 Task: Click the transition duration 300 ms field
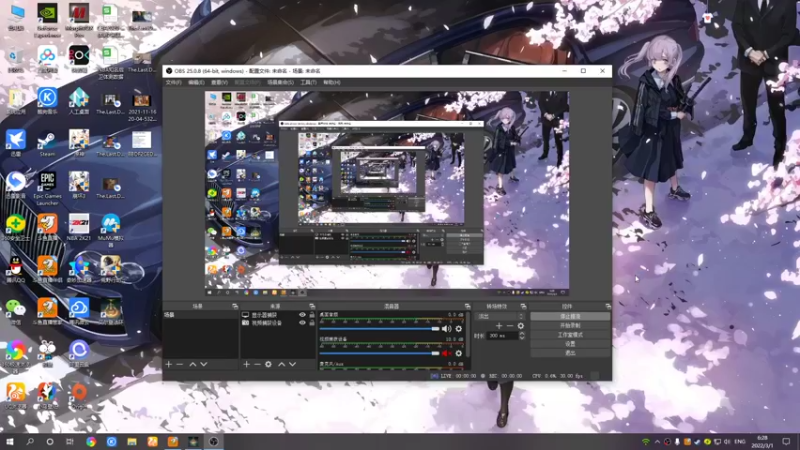503,336
